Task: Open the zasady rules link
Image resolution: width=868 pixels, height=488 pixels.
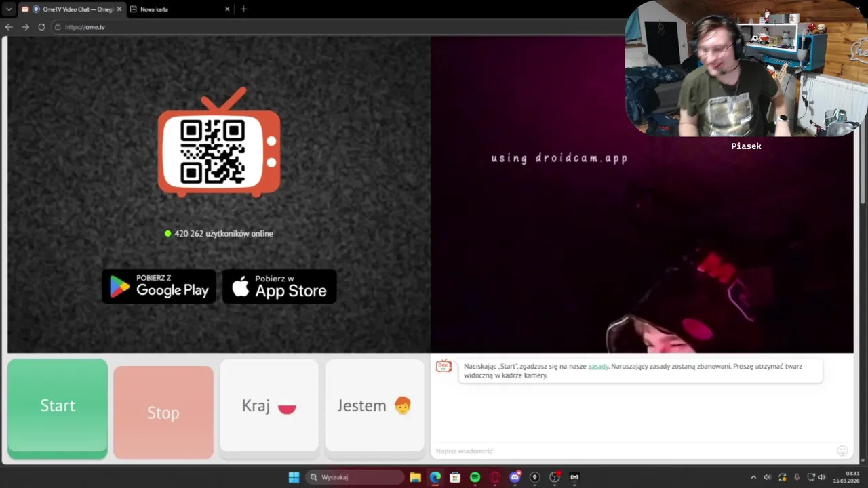Action: [x=598, y=366]
